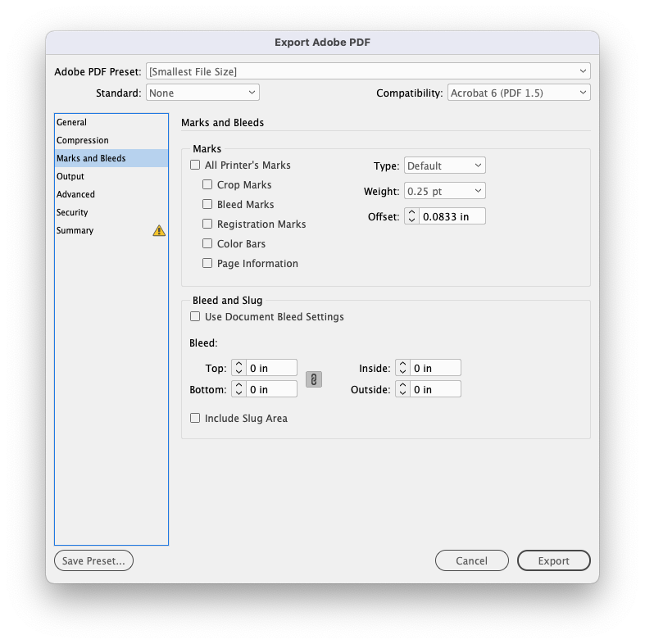Click the Bottom bleed value field
The height and width of the screenshot is (644, 645).
[x=271, y=389]
